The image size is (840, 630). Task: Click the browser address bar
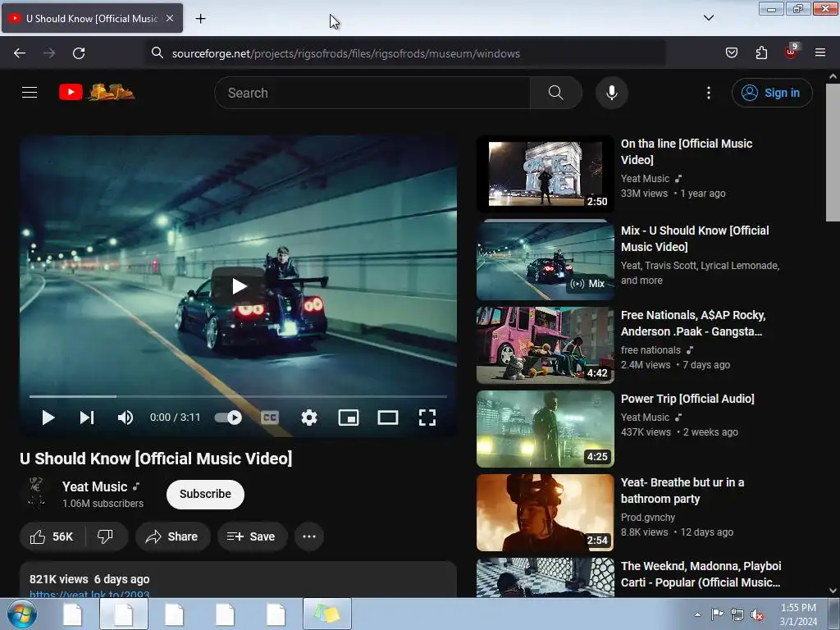point(405,53)
